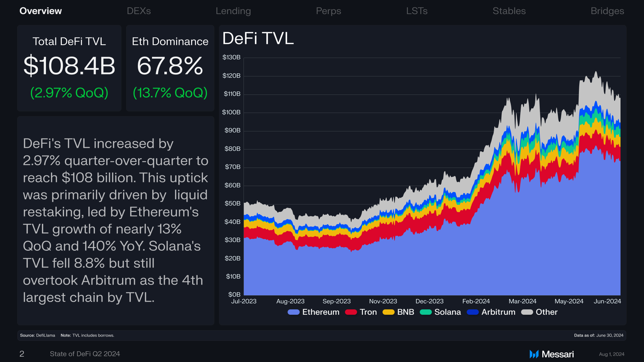The height and width of the screenshot is (362, 644).
Task: Click the page number 2
Action: pos(22,354)
